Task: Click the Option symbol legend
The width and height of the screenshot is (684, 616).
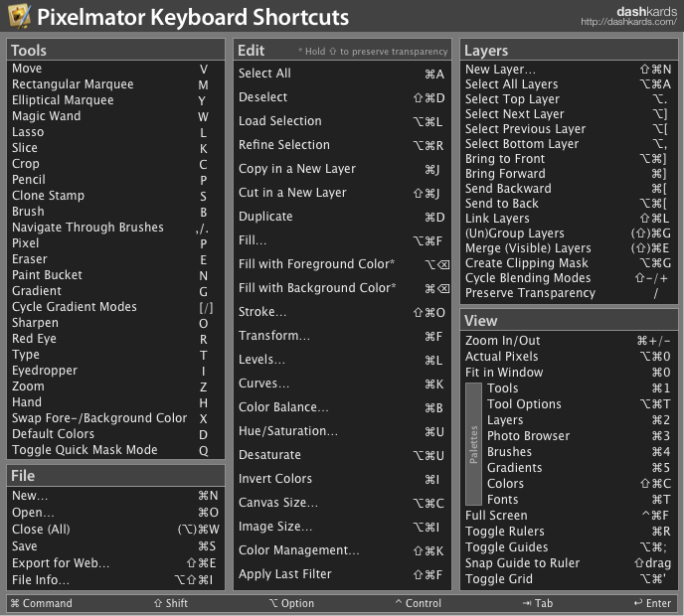Action: pyautogui.click(x=291, y=603)
